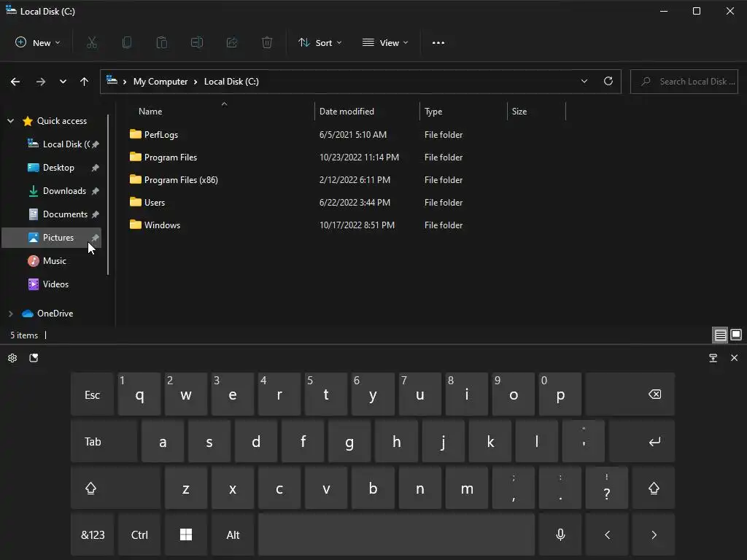The height and width of the screenshot is (560, 747).
Task: Switch to details view icon in status bar
Action: pyautogui.click(x=720, y=335)
